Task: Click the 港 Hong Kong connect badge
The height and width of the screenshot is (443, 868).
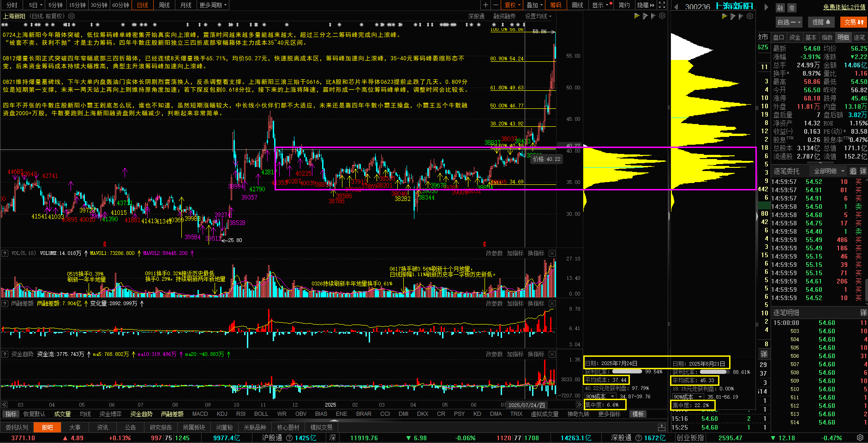Action: coord(791,8)
